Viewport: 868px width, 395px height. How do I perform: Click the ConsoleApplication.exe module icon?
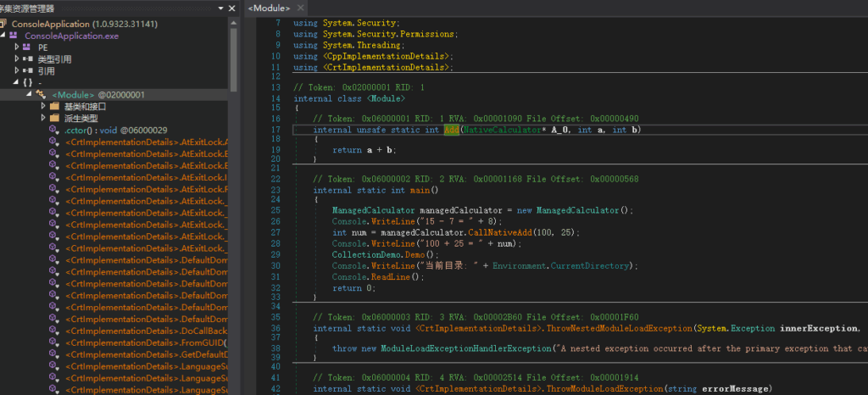click(x=14, y=36)
